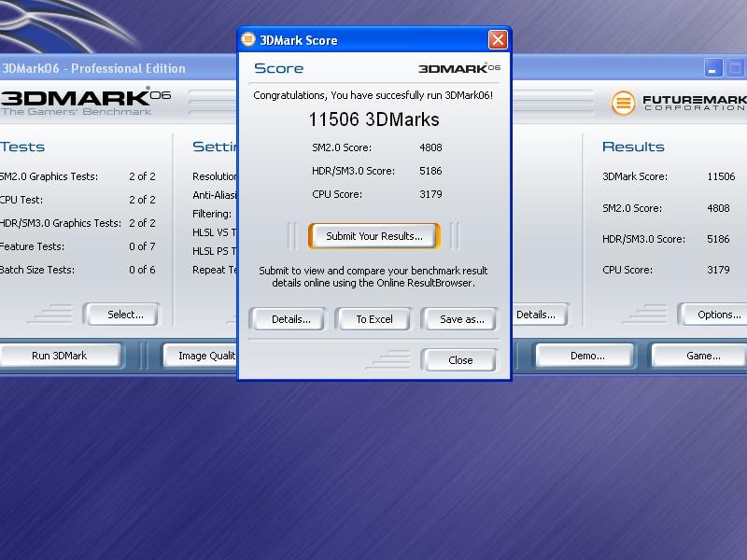Click HDR/SM3.0 Score 5186 in Results panel
Screen dimensions: 747x560
point(718,239)
